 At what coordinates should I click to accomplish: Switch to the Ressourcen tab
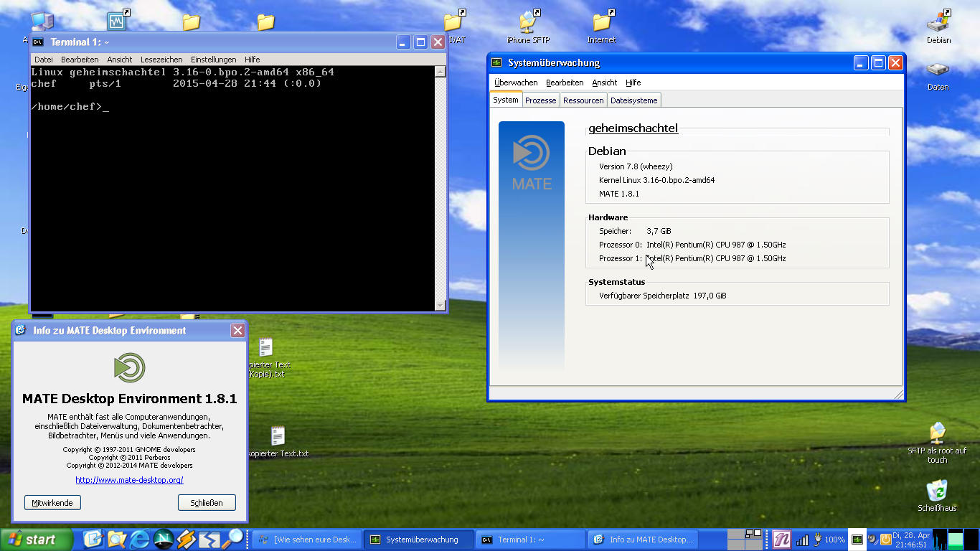coord(583,100)
